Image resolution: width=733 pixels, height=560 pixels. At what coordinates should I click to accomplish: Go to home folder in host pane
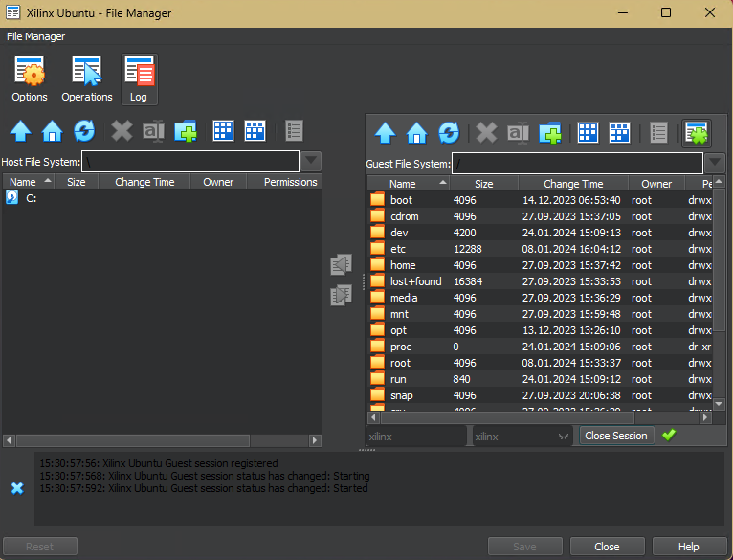click(x=53, y=131)
